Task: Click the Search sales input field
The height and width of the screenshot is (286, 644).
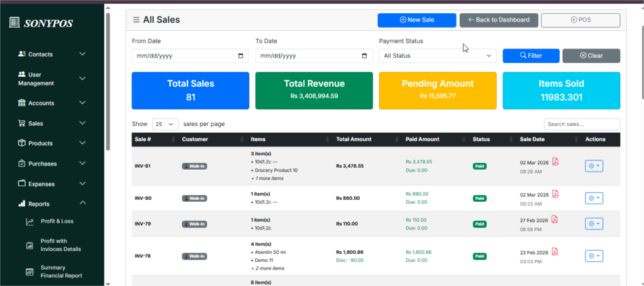Action: click(x=581, y=124)
